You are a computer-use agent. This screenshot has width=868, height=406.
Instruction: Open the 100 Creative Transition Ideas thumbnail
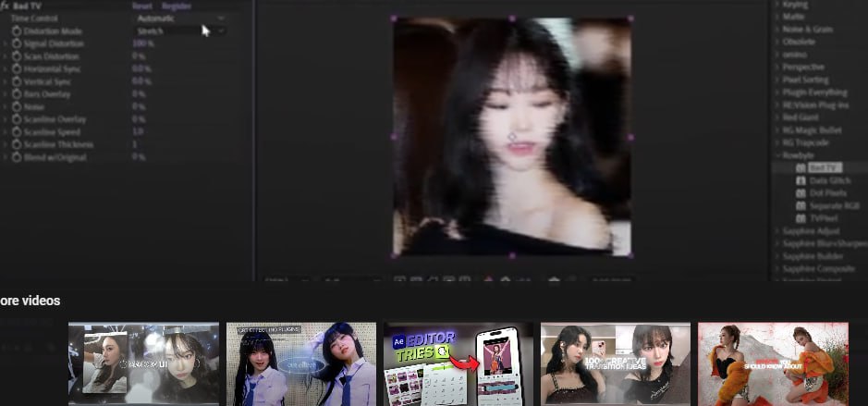[x=616, y=363]
